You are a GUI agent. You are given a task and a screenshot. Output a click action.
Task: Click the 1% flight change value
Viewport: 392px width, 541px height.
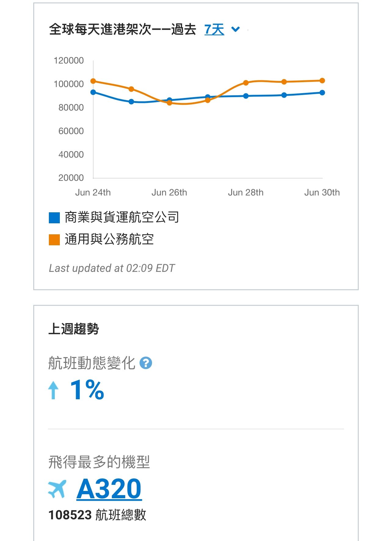pos(87,390)
